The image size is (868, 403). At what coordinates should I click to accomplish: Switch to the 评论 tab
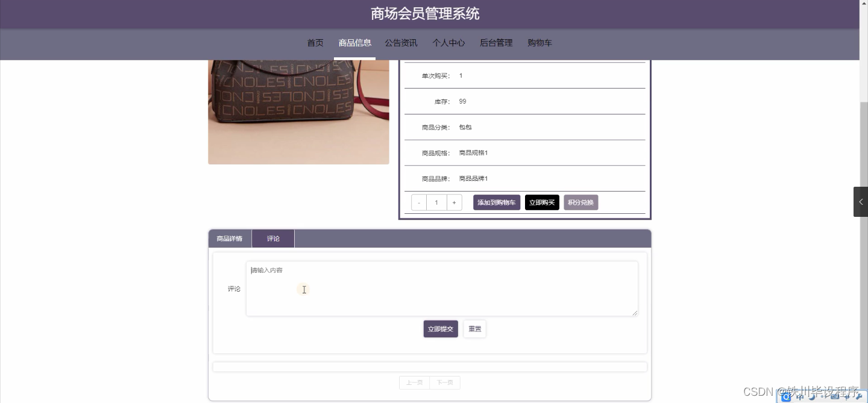273,238
